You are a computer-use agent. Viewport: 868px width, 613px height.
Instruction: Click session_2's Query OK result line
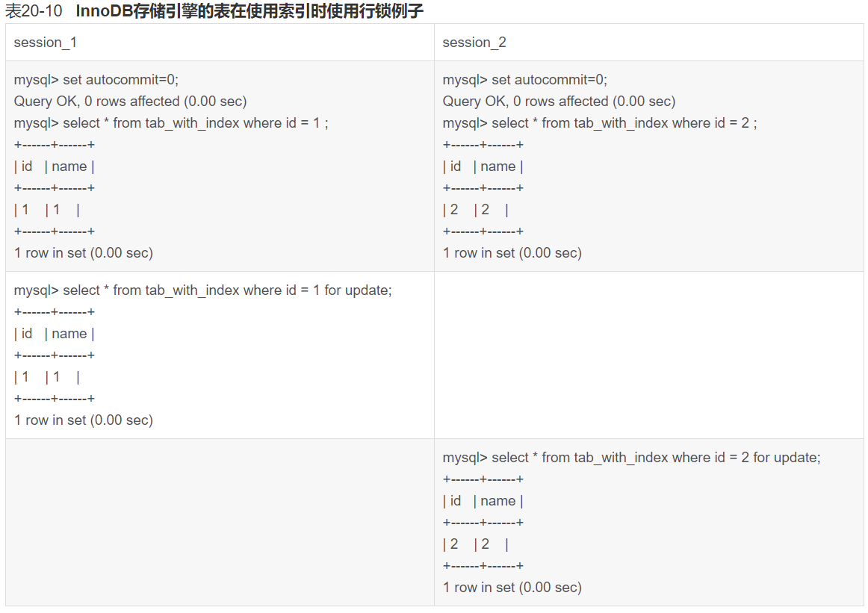559,102
